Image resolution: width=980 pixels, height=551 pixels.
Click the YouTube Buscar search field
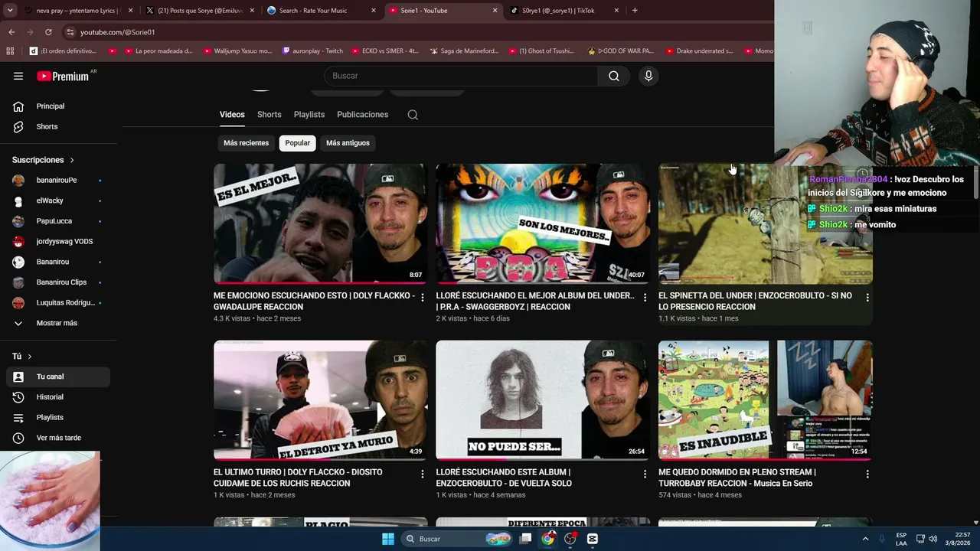tap(461, 76)
